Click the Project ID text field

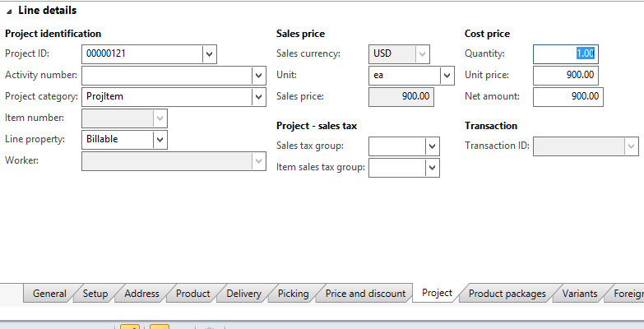tap(141, 54)
